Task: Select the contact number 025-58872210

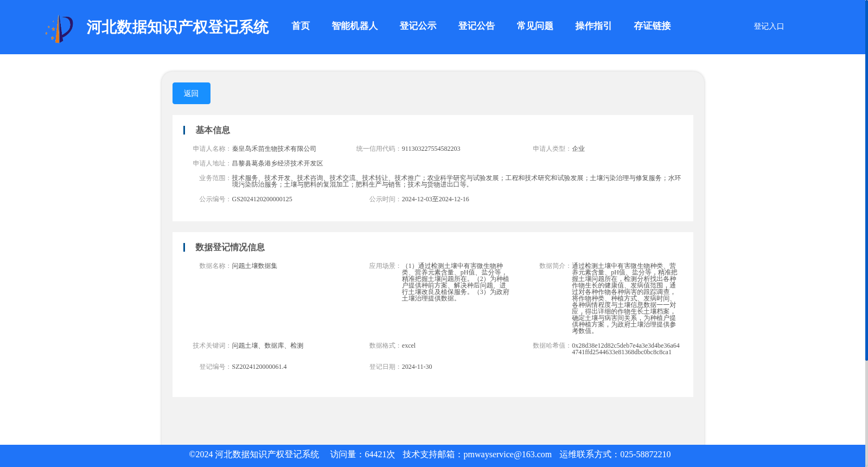Action: (x=645, y=455)
